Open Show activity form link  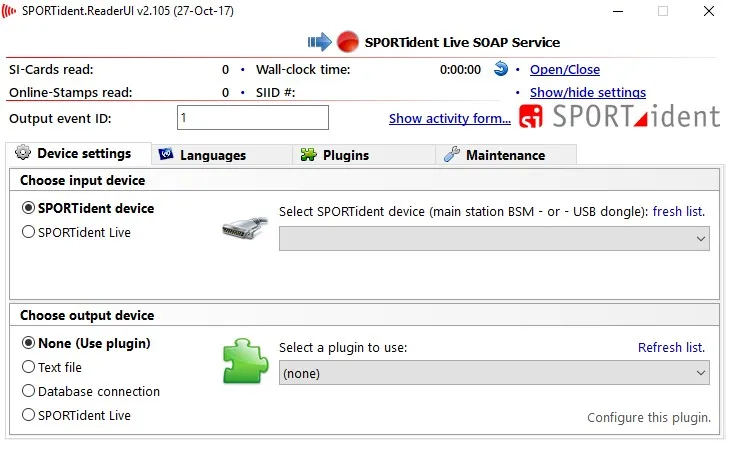450,119
